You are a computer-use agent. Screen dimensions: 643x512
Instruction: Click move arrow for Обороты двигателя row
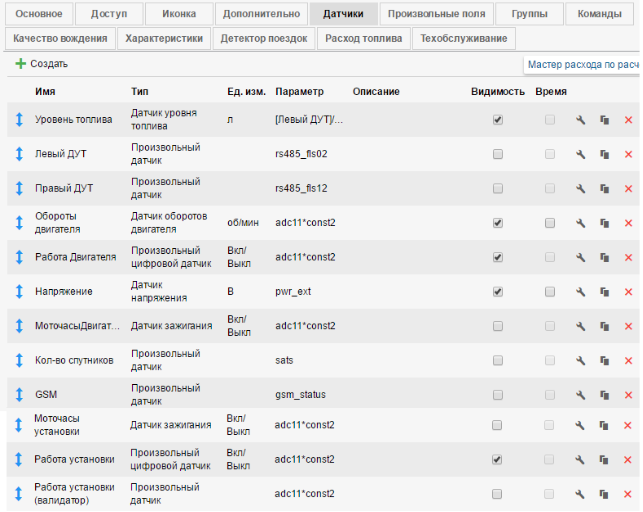pyautogui.click(x=18, y=222)
